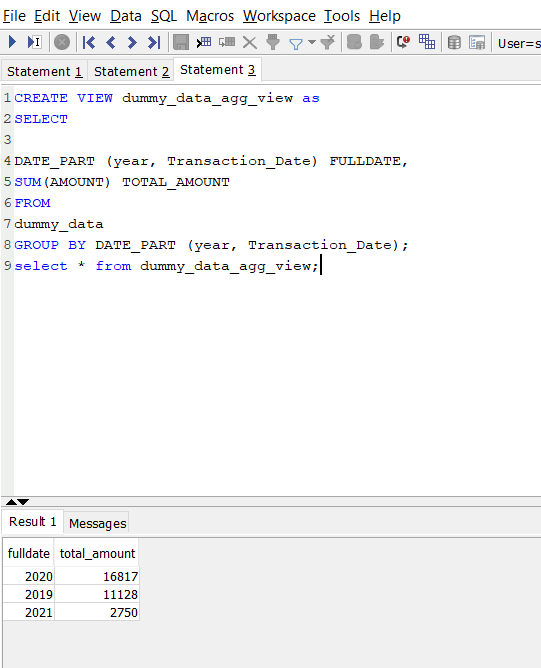Go to the previous statement arrow
The image size is (541, 668).
click(111, 42)
